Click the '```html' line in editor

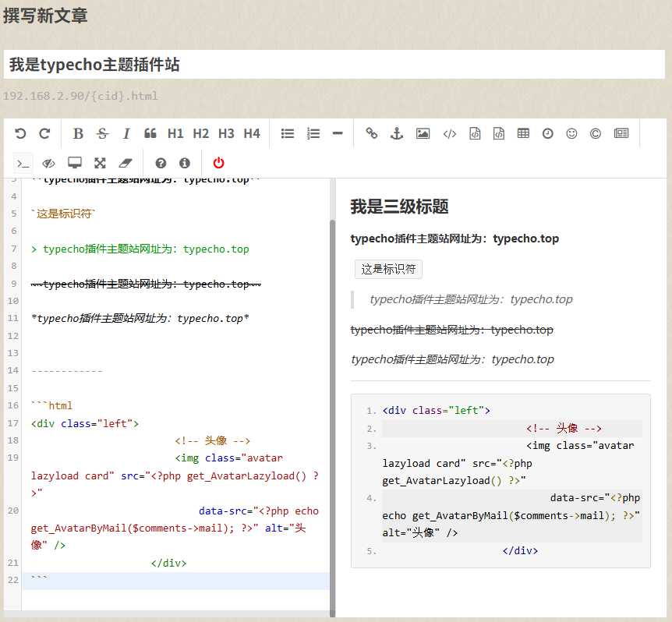[52, 405]
